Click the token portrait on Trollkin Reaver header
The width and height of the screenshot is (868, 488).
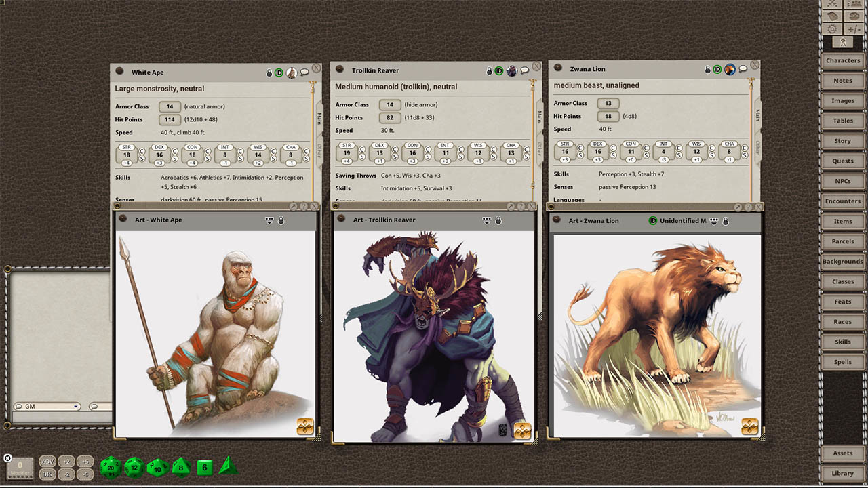point(512,70)
